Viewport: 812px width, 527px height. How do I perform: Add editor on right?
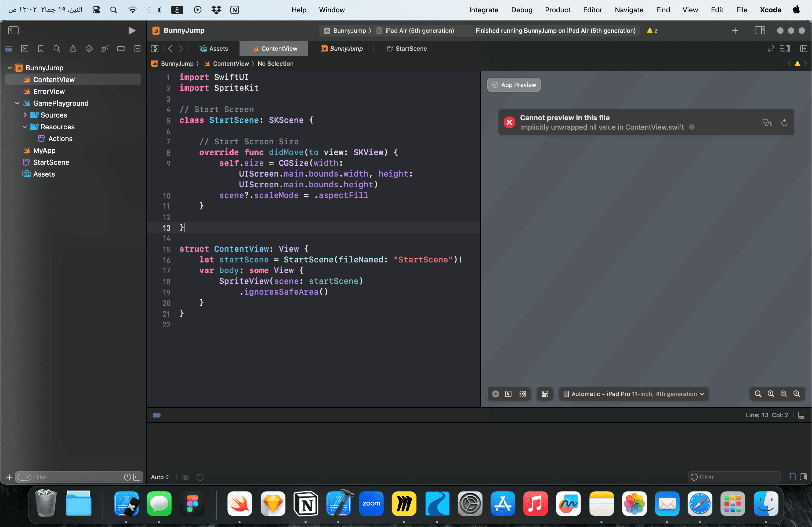click(803, 49)
